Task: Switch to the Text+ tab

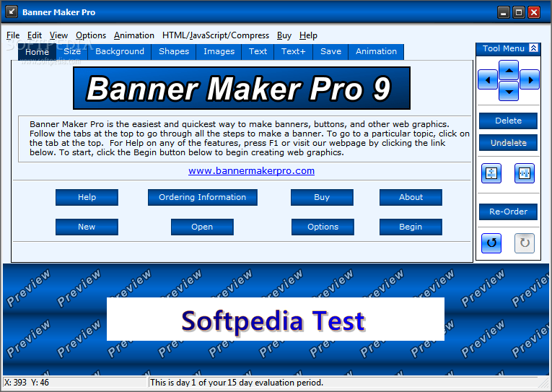Action: tap(294, 51)
